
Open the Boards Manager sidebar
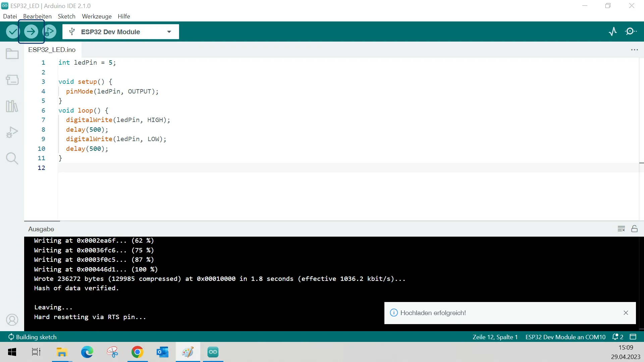[12, 80]
